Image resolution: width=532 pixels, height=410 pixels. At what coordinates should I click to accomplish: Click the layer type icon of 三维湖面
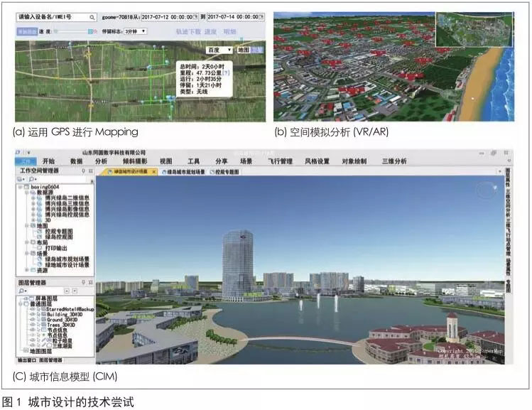point(49,346)
